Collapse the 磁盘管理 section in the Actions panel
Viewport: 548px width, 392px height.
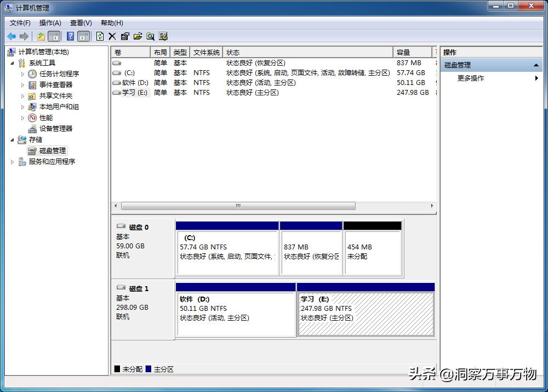(536, 65)
